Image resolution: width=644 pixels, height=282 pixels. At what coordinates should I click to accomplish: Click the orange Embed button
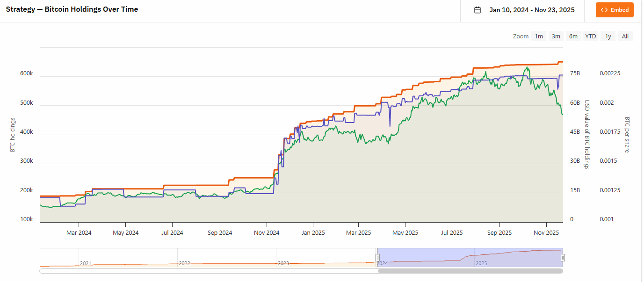click(615, 10)
